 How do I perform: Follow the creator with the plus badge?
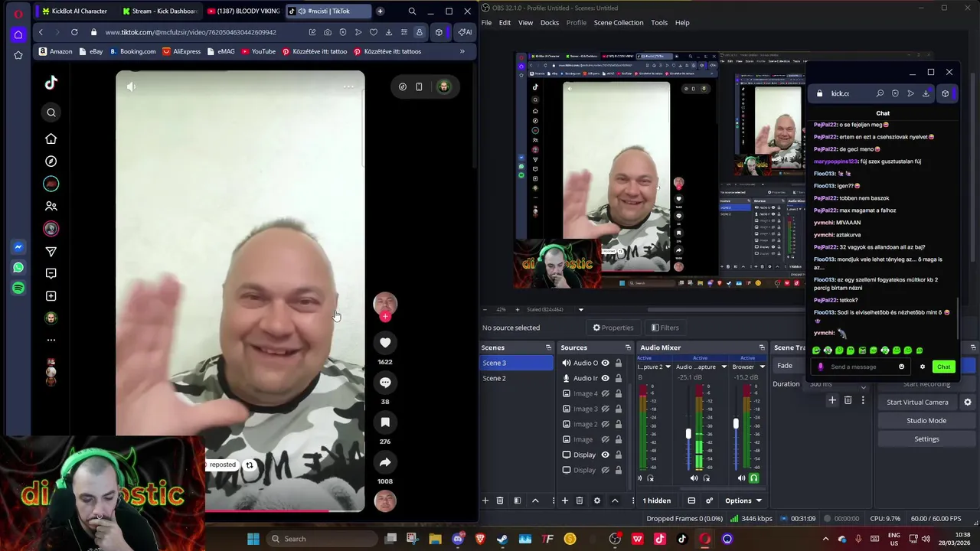pyautogui.click(x=385, y=316)
